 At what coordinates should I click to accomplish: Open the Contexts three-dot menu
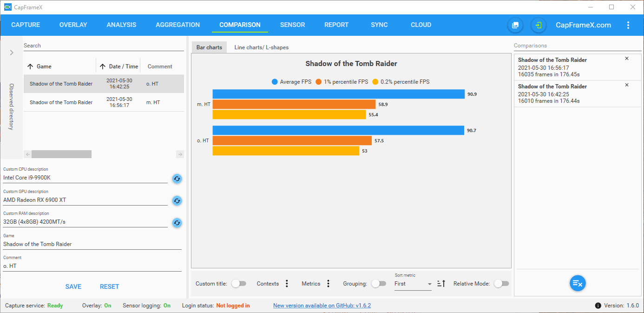(x=287, y=284)
